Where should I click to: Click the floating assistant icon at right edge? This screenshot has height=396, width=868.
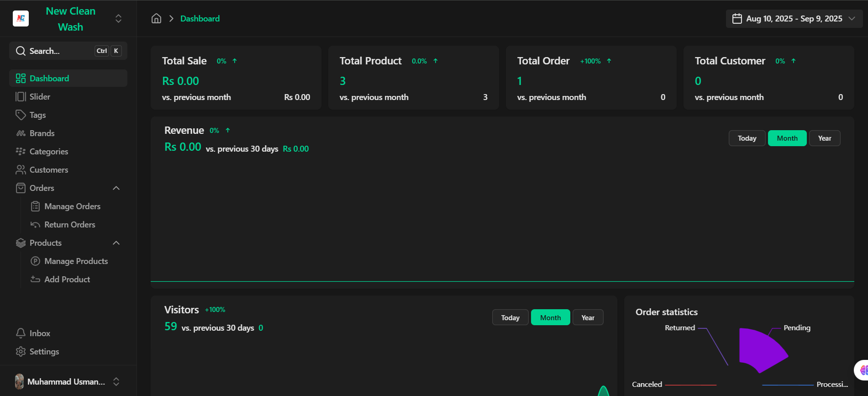click(x=863, y=370)
